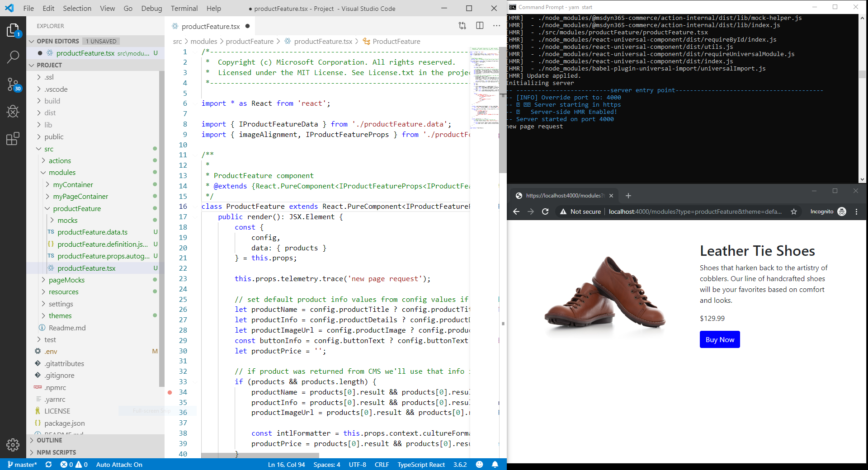Change language mode TypeScript React

[x=421, y=465]
